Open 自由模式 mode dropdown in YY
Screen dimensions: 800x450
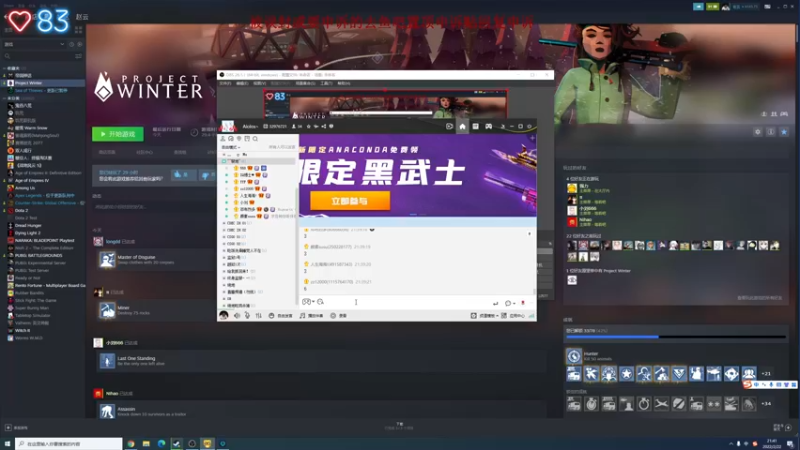coord(231,147)
